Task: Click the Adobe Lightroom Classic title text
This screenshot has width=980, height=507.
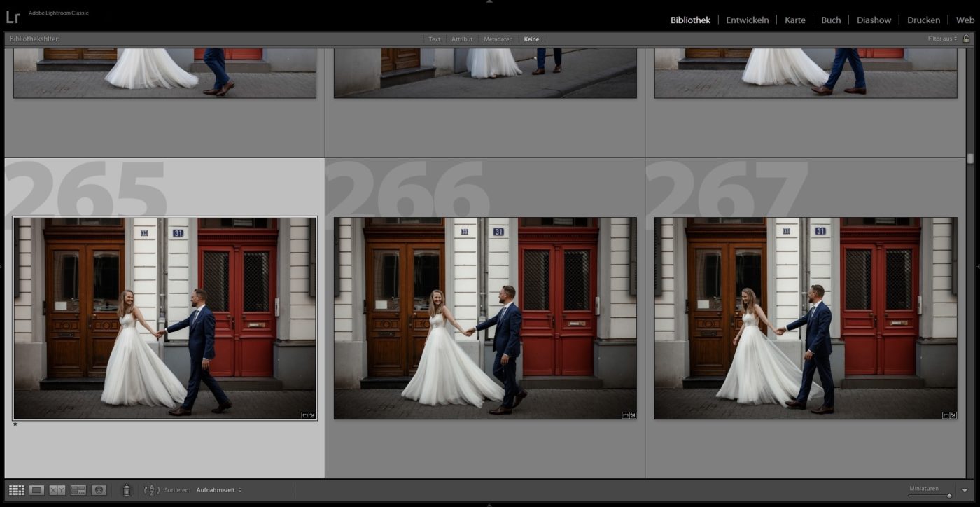Action: click(x=59, y=13)
